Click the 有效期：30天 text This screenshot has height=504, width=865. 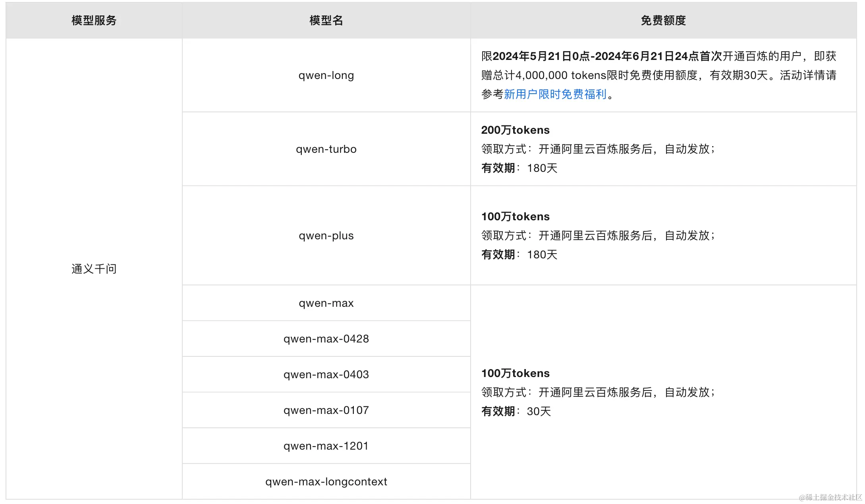coord(516,412)
